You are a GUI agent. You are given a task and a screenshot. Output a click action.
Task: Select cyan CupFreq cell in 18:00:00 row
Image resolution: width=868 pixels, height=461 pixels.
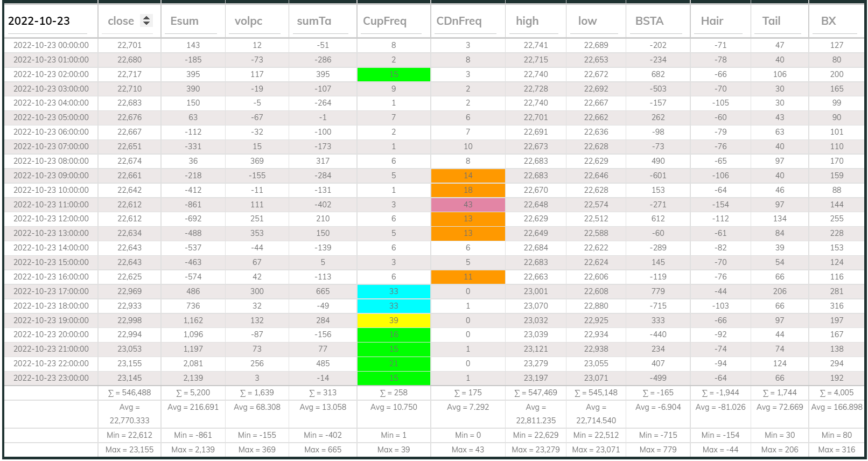tap(394, 306)
